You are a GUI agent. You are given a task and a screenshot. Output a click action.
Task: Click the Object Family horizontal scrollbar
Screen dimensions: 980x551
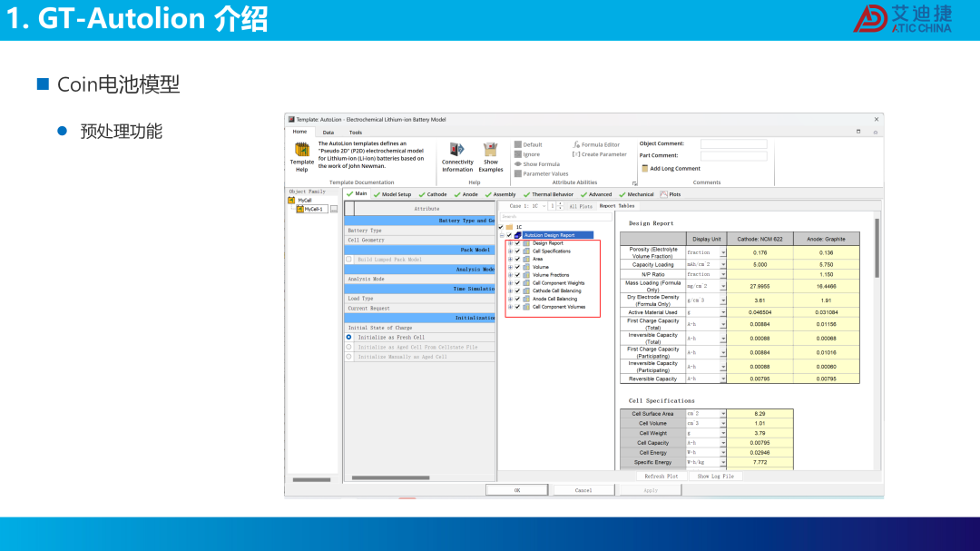[311, 479]
